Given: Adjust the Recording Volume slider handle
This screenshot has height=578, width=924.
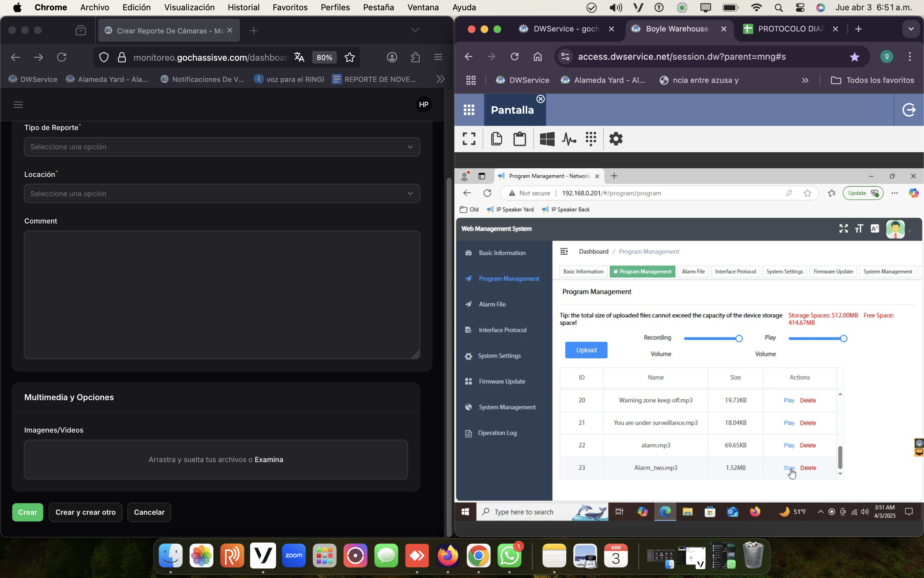Looking at the screenshot, I should (739, 339).
